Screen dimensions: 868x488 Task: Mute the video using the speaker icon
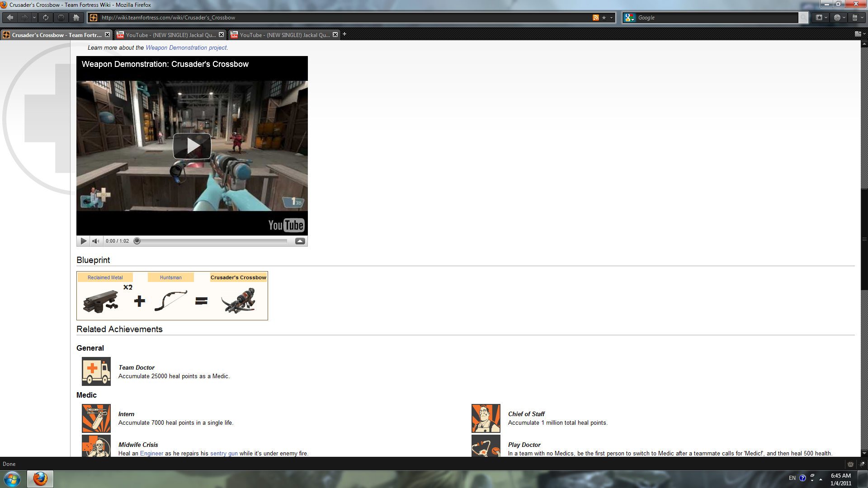(x=95, y=241)
